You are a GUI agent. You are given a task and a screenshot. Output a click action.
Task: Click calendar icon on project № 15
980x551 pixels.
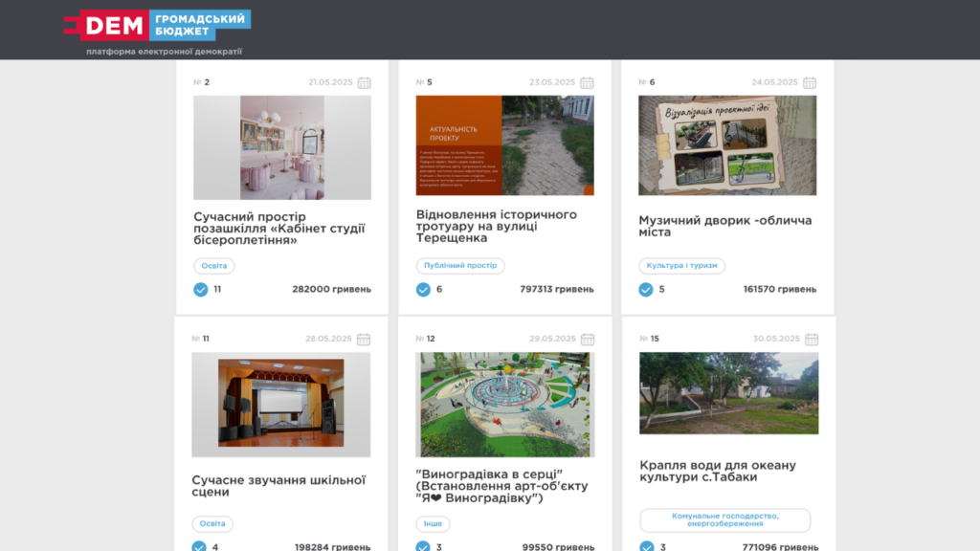click(x=811, y=340)
